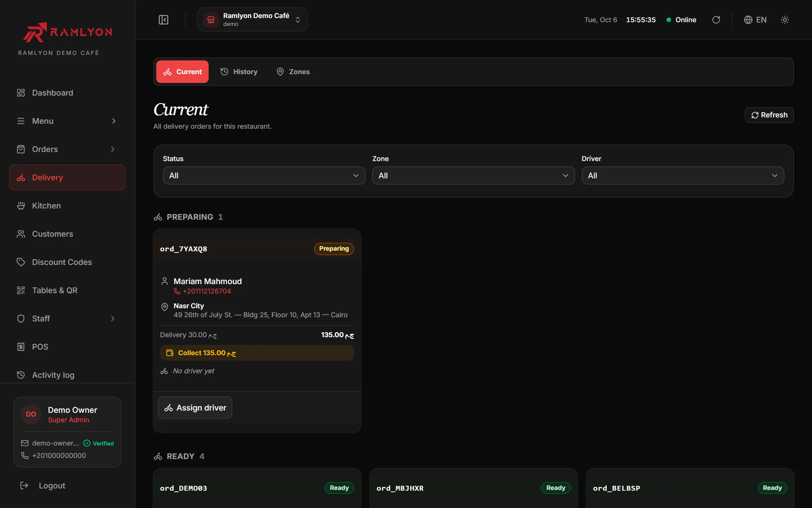Click the Collect 135.00 cash banner
This screenshot has height=508, width=812.
[257, 353]
